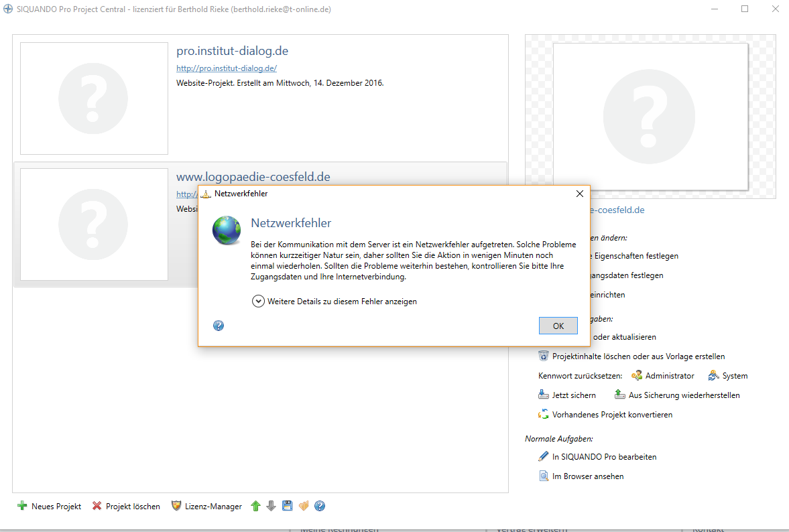The height and width of the screenshot is (532, 789).
Task: Click Neues Projekt label
Action: pos(56,507)
